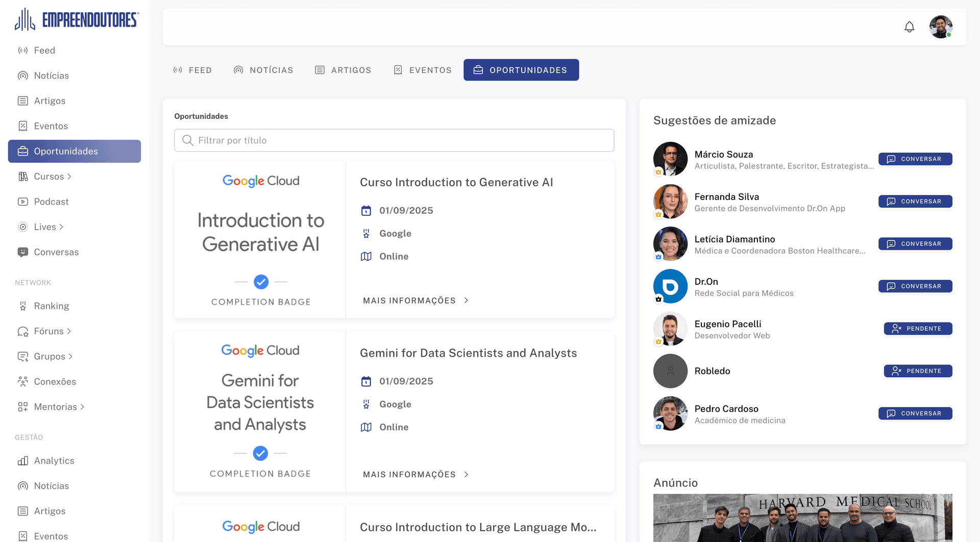The width and height of the screenshot is (980, 542).
Task: Click the search magnifier icon
Action: click(188, 140)
